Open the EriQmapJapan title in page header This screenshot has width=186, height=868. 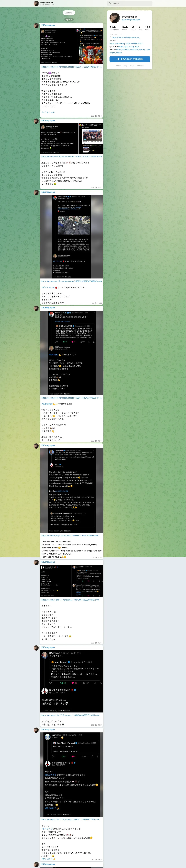(47, 2)
